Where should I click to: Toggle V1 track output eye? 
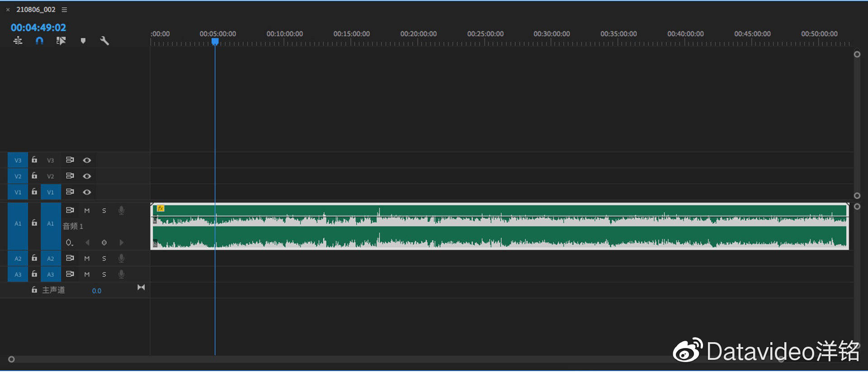point(87,192)
